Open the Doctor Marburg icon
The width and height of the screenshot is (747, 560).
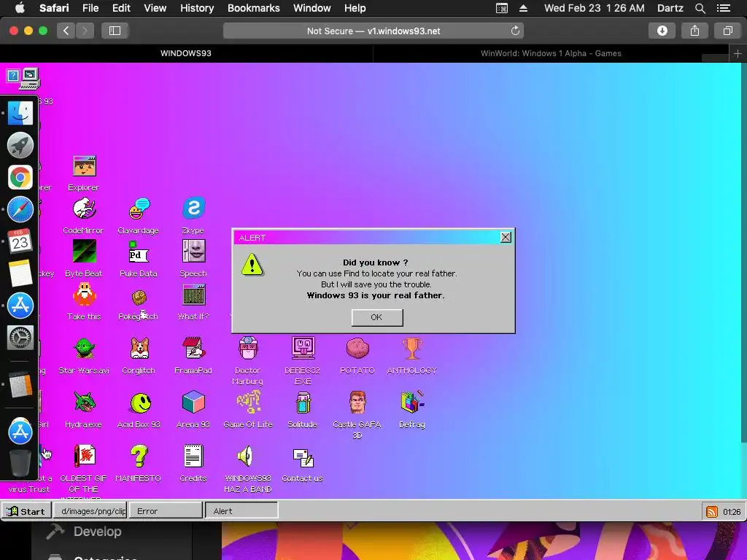(248, 349)
